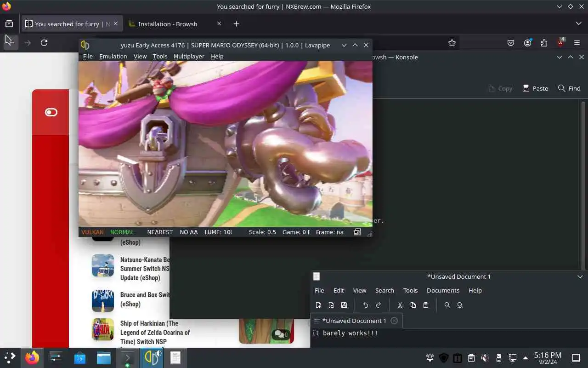
Task: Toggle the VULKAN renderer in yuzu status bar
Action: (x=92, y=232)
